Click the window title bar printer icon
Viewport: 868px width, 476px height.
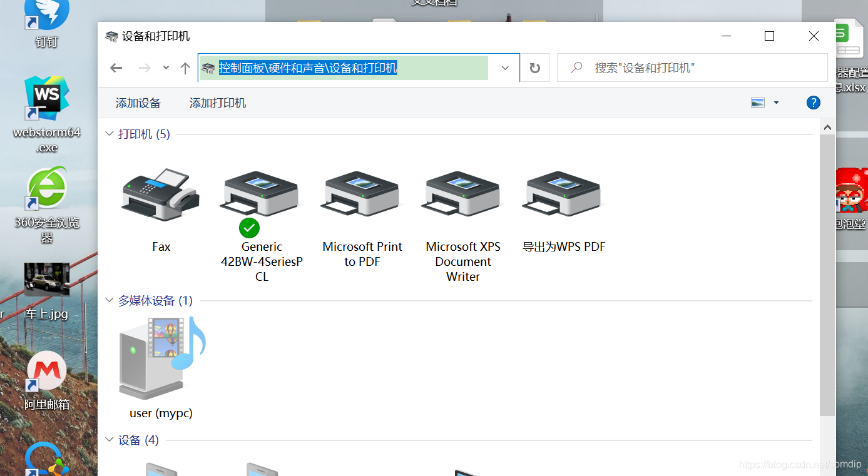pos(111,36)
